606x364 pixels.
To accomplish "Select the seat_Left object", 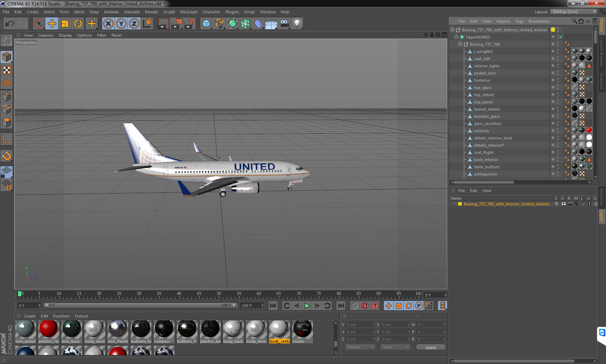I will click(x=482, y=59).
